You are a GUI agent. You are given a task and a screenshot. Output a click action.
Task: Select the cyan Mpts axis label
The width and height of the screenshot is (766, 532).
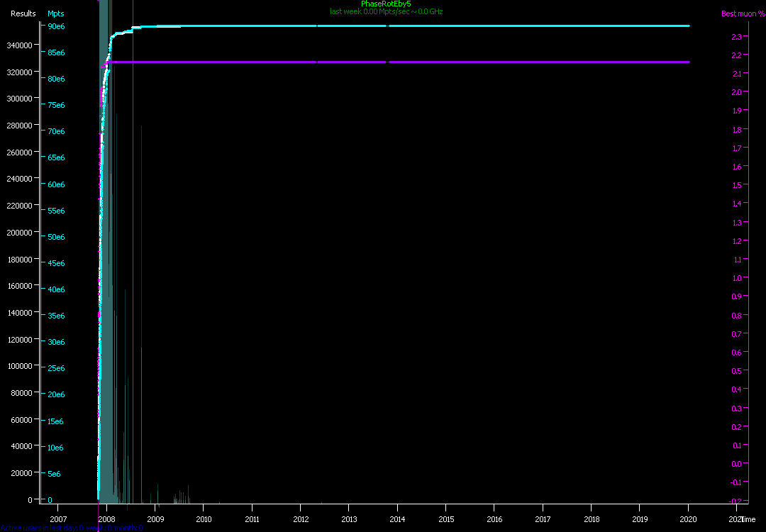coord(55,13)
